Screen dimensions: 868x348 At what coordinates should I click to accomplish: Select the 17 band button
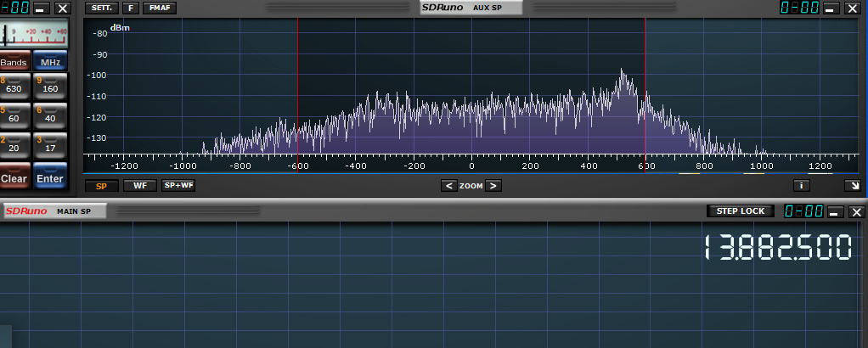tap(49, 145)
